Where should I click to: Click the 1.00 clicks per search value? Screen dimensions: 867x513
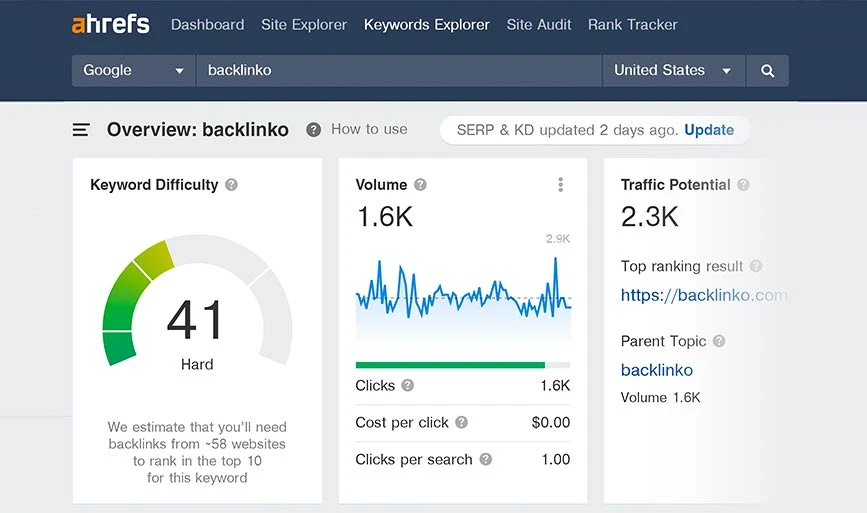556,459
